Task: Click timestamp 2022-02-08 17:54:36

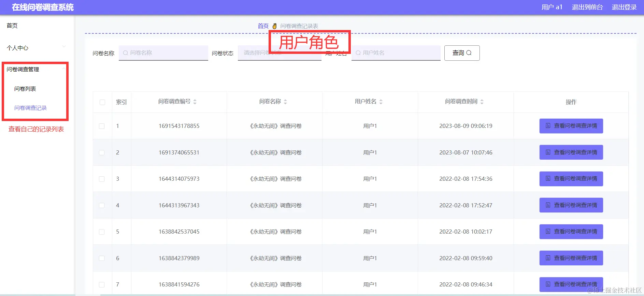Action: [x=466, y=179]
